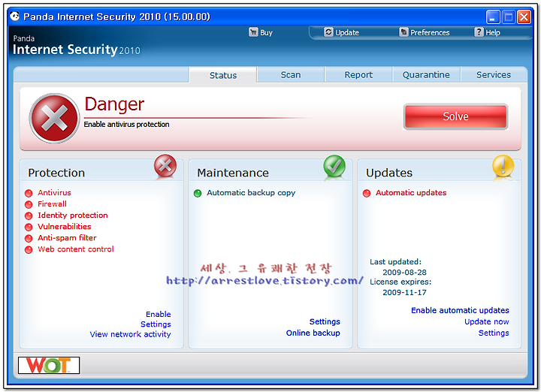Click View network activity link
541x392 pixels.
coord(131,334)
